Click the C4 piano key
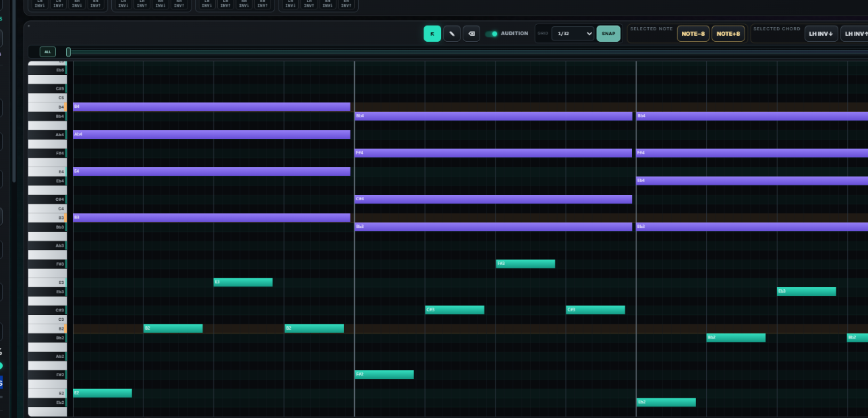Screen dimensions: 868x418 (x=47, y=208)
